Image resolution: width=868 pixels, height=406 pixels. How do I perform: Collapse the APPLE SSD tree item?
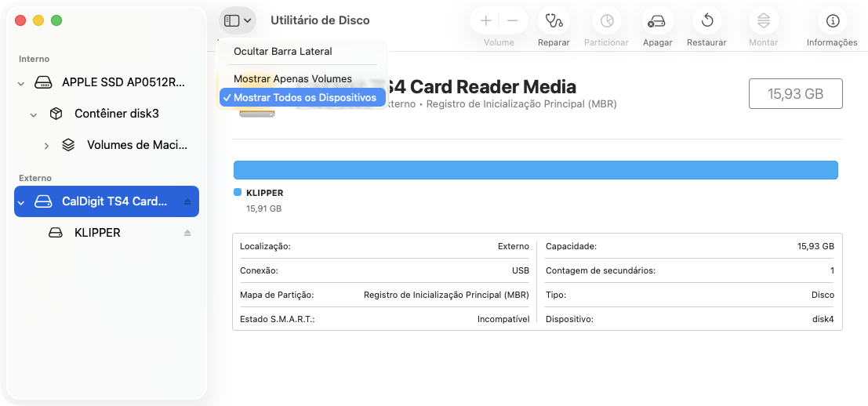[21, 82]
